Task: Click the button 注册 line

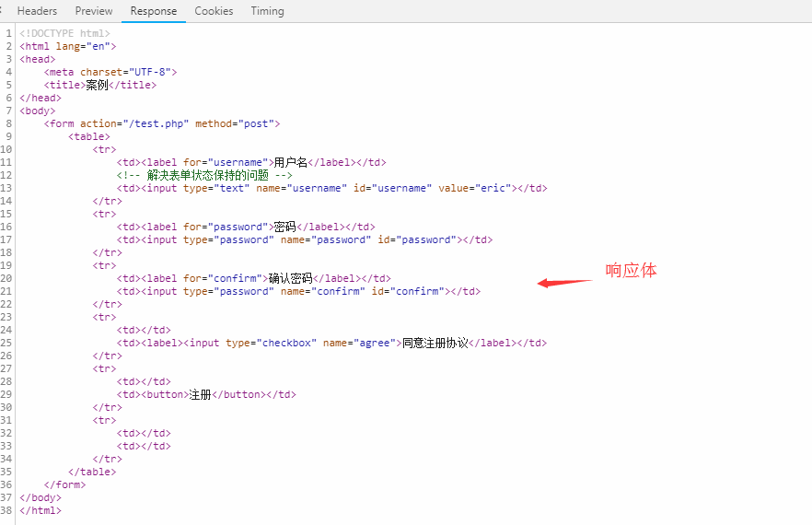Action: pyautogui.click(x=206, y=394)
